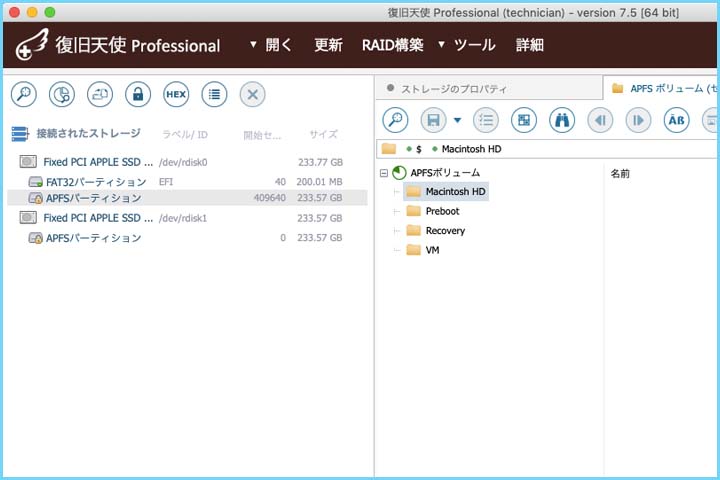
Task: Click the $ root breadcrumb in path bar
Action: [x=418, y=149]
